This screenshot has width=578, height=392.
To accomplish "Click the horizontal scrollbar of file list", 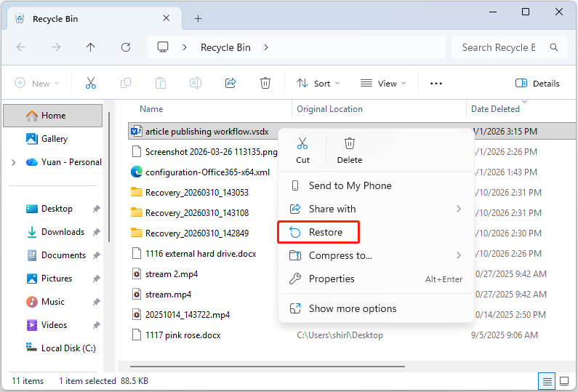I will coord(268,367).
